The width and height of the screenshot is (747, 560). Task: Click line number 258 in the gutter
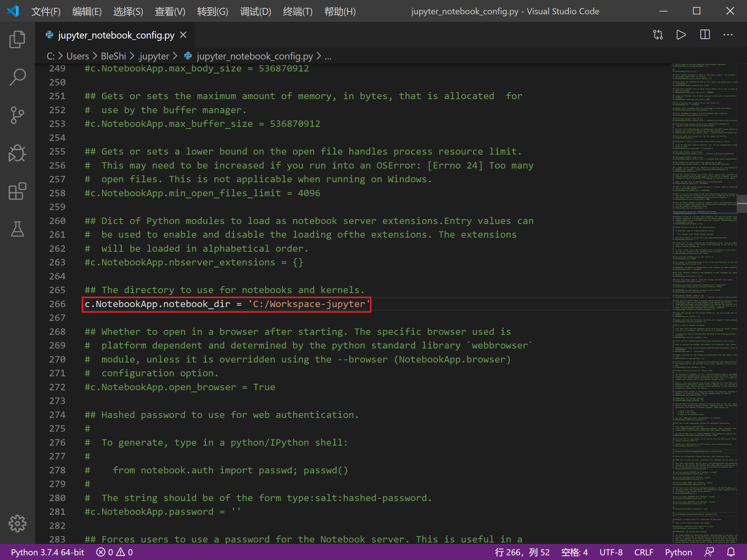pos(57,193)
